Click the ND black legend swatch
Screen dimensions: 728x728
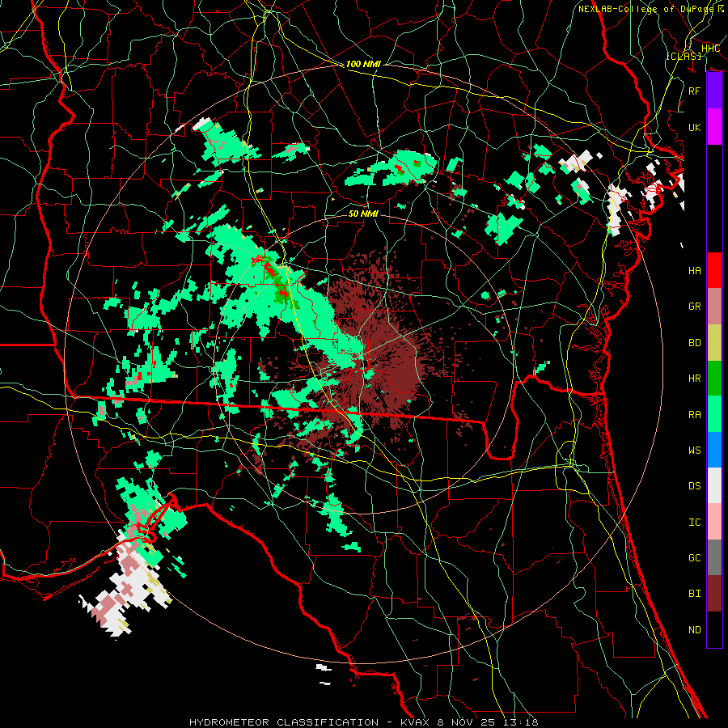tap(714, 629)
